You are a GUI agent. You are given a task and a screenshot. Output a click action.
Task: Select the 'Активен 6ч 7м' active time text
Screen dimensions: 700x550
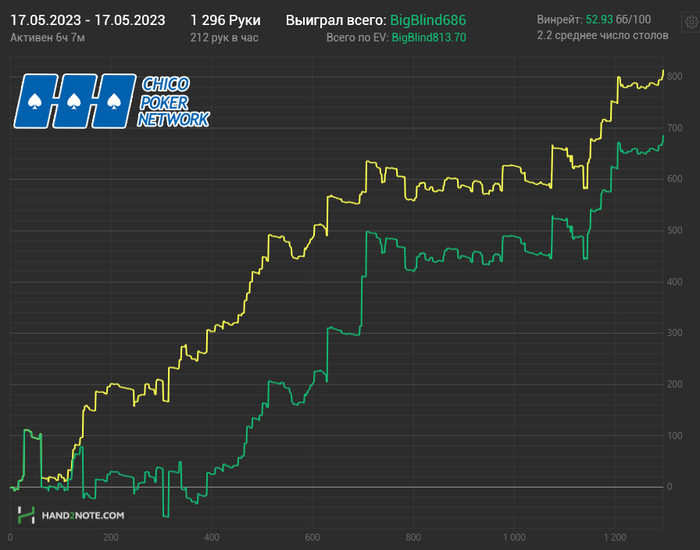click(47, 38)
